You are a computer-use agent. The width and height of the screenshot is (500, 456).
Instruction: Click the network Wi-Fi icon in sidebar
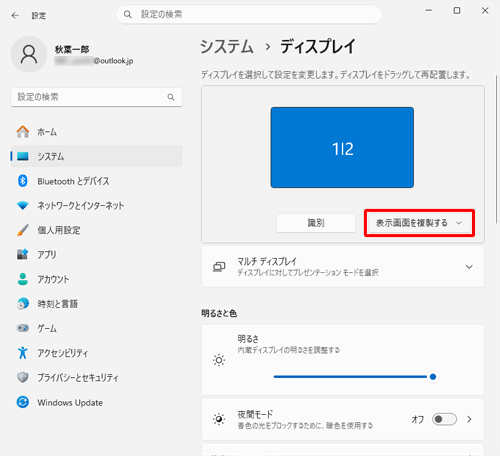23,205
